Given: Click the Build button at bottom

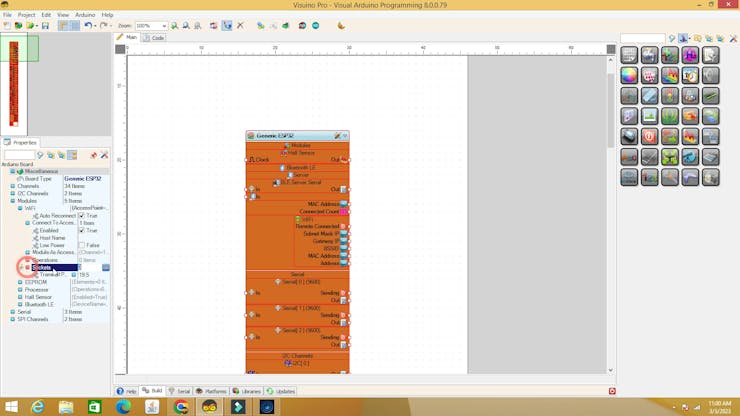Looking at the screenshot, I should pyautogui.click(x=153, y=391).
